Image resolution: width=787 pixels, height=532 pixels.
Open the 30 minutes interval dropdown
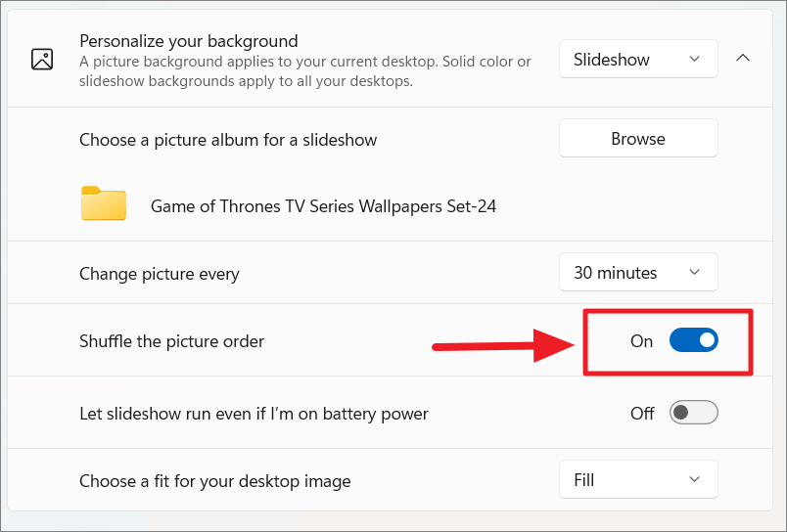[x=638, y=272]
